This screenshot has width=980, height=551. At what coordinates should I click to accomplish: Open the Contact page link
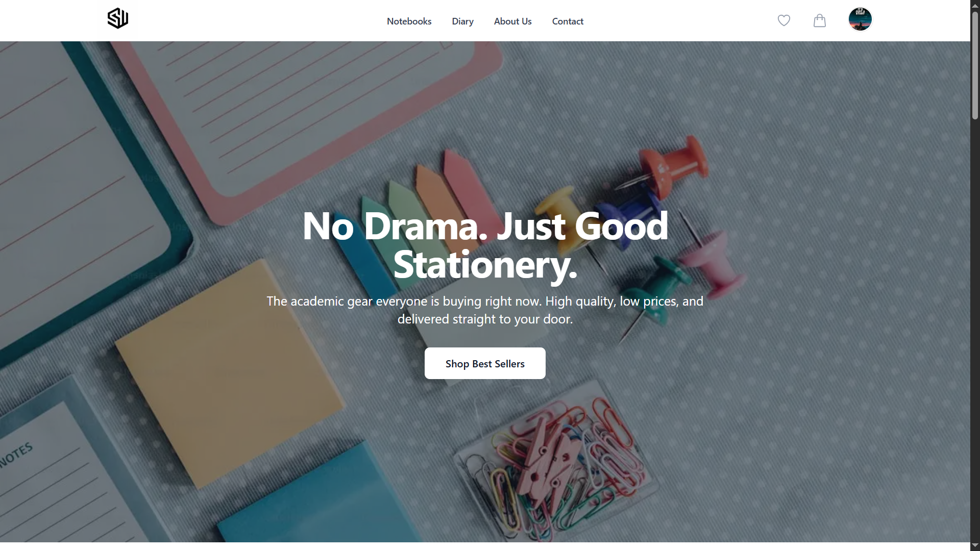click(x=568, y=21)
